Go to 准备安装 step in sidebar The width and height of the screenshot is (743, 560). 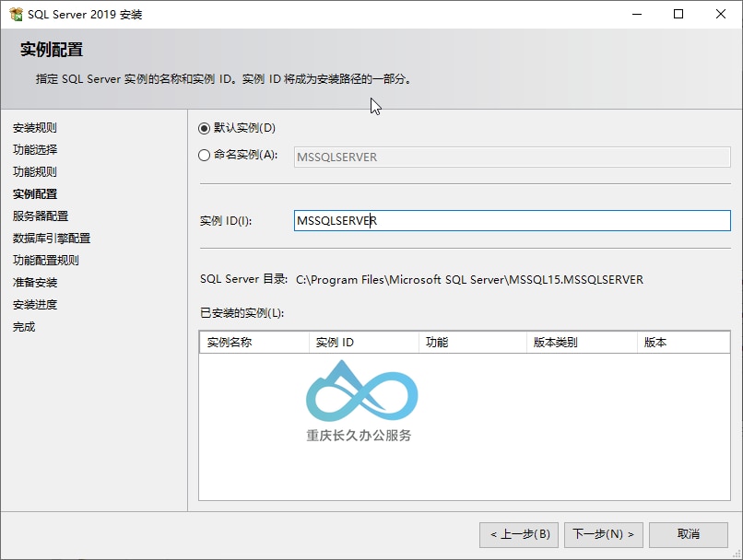pyautogui.click(x=35, y=283)
